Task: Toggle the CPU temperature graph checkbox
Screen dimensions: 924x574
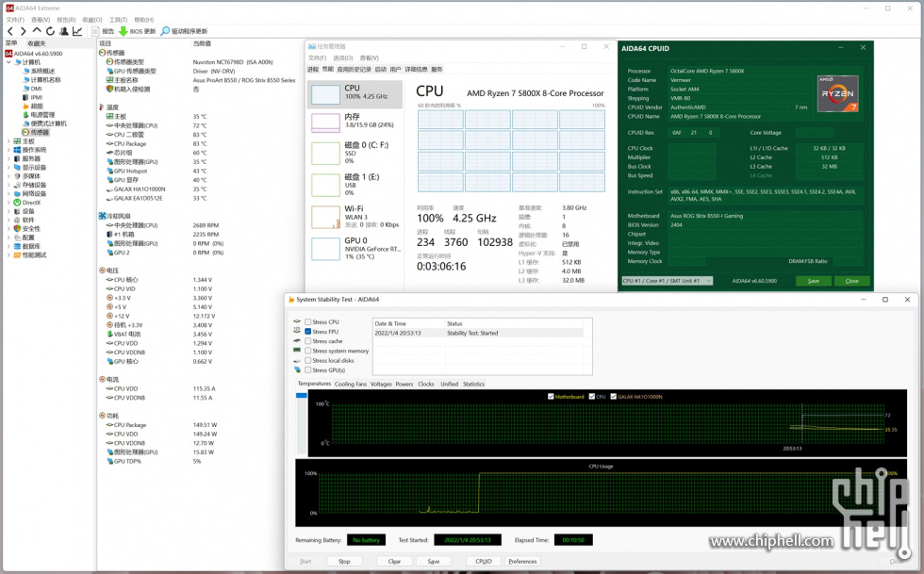Action: point(590,397)
